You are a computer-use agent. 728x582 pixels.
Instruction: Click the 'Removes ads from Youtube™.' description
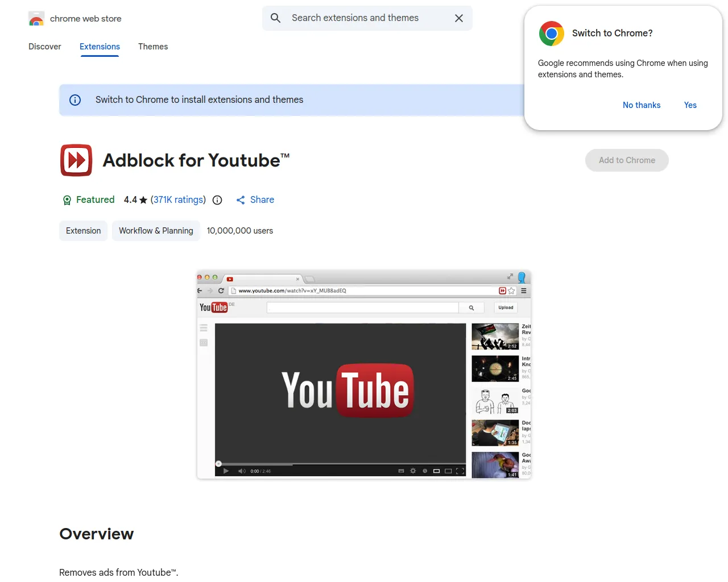(x=119, y=572)
